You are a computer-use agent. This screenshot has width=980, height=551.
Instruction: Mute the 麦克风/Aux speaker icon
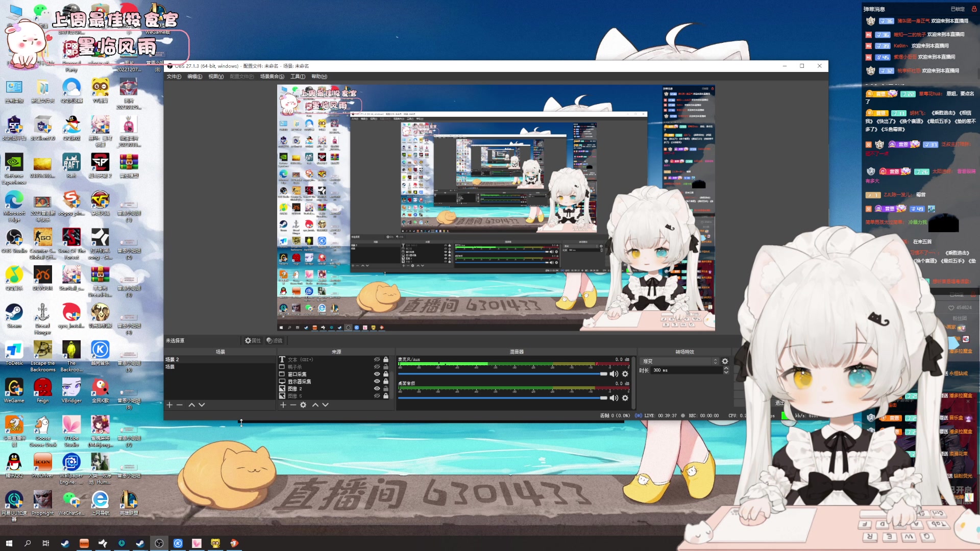pos(614,374)
